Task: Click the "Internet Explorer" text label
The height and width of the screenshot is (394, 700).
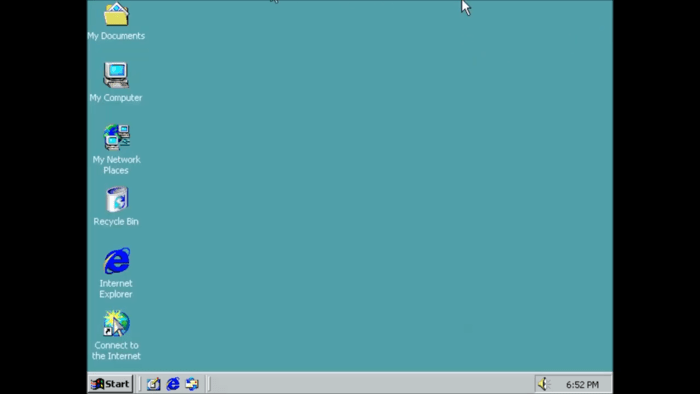Action: coord(116,289)
